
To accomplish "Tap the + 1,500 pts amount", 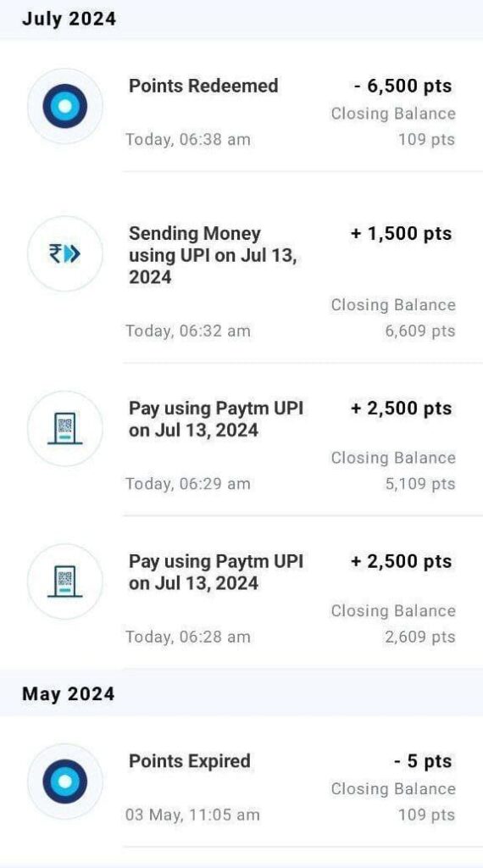I will pyautogui.click(x=401, y=234).
